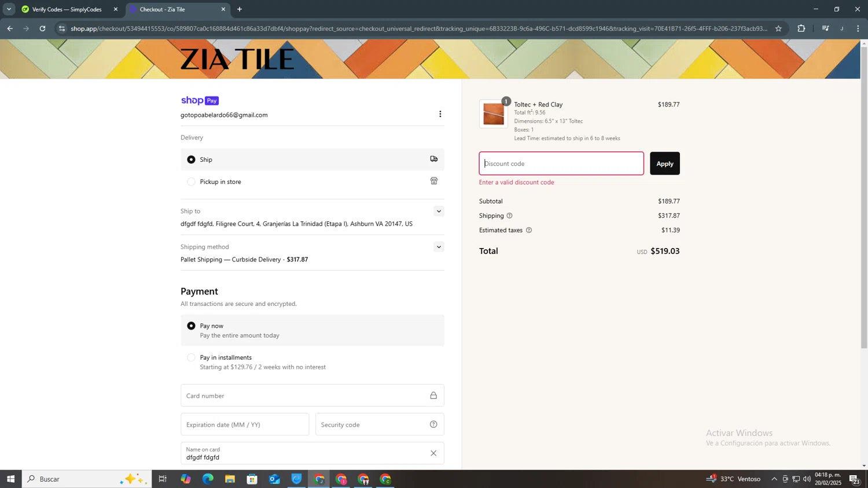Screen dimensions: 868x488
Task: Open the network icon in system tray
Action: pyautogui.click(x=796, y=479)
